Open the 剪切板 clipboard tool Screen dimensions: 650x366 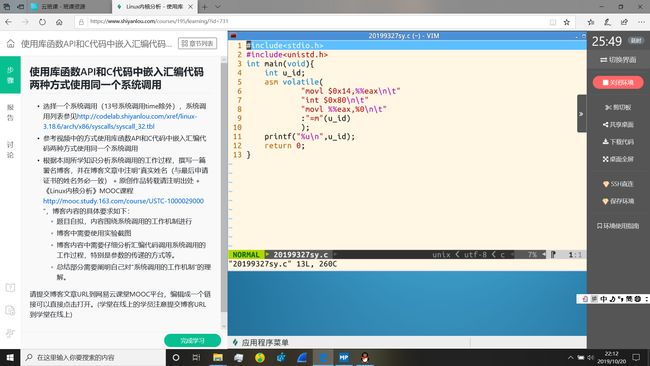[x=618, y=107]
